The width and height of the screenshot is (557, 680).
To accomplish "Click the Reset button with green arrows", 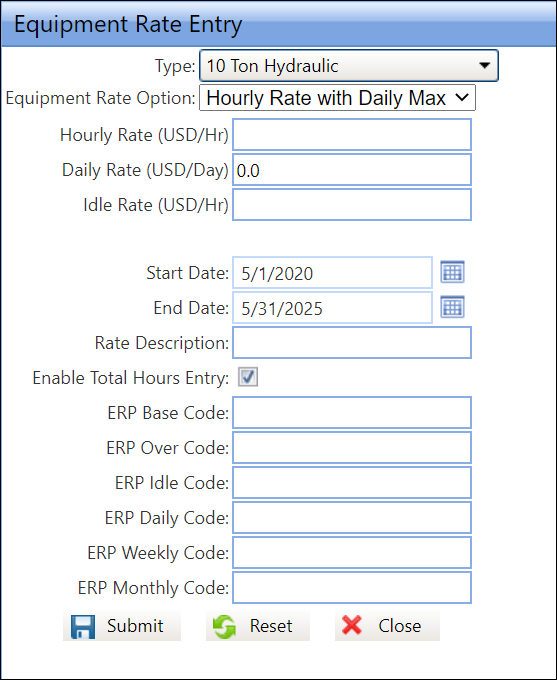I will (258, 626).
